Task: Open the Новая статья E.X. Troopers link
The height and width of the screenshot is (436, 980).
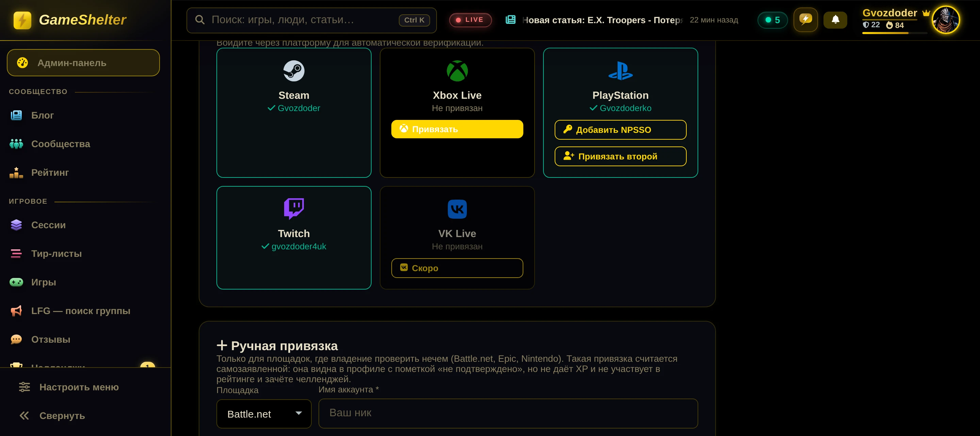Action: tap(603, 20)
